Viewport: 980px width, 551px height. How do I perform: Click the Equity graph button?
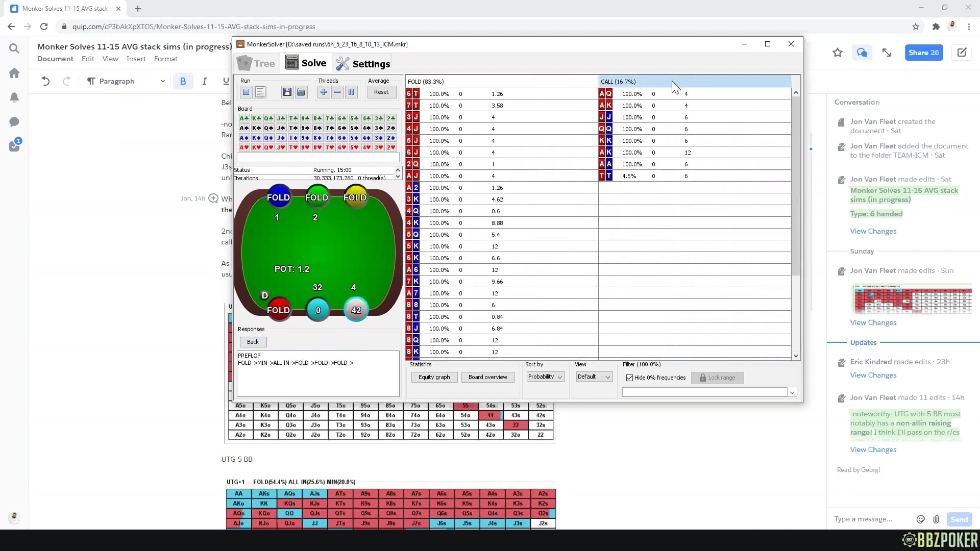coord(433,377)
